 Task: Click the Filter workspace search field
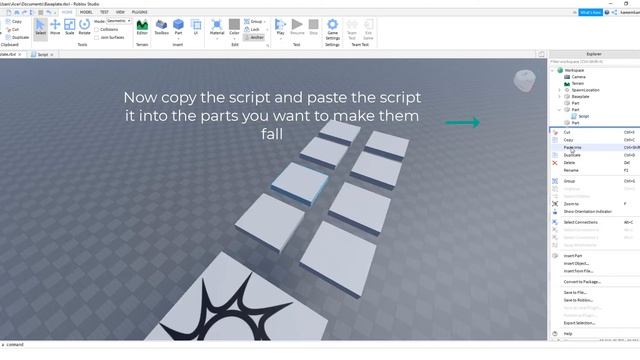[x=595, y=62]
